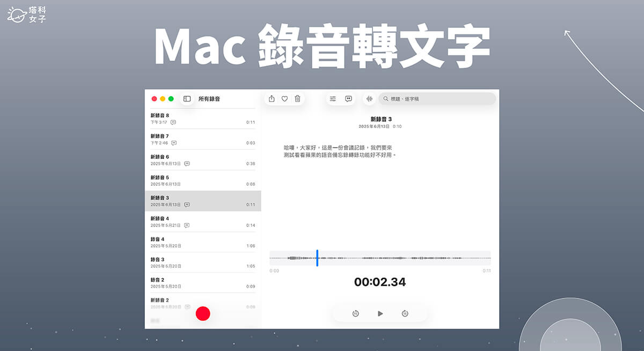Delete recording using the trash icon
Screen dimensions: 644x351
click(x=297, y=99)
